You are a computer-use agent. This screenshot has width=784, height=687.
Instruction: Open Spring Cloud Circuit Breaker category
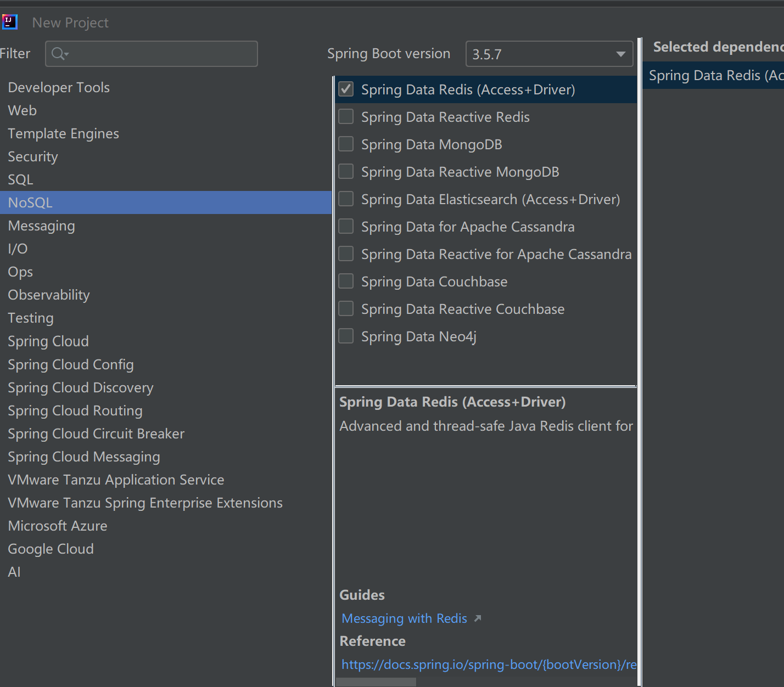pos(166,433)
